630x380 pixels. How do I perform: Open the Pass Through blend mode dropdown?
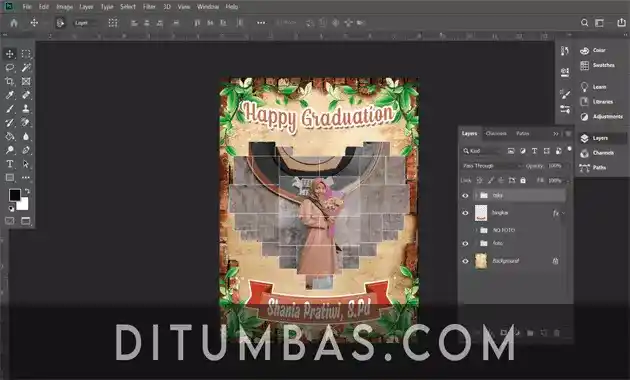(492, 166)
